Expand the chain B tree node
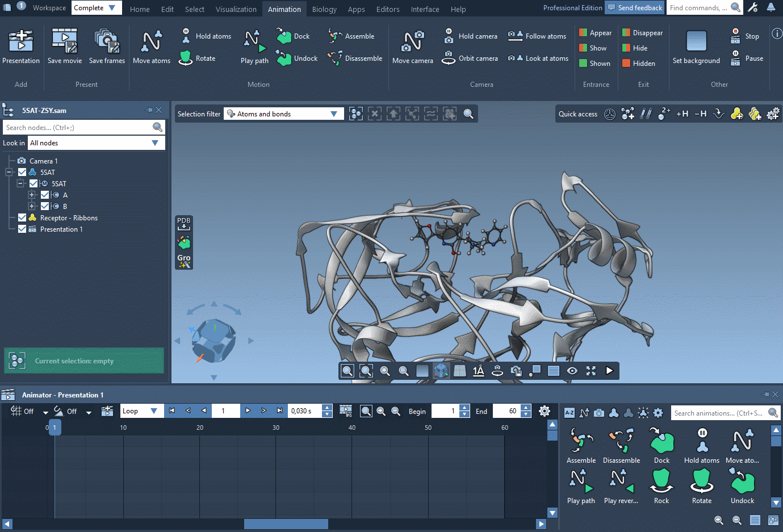783x532 pixels. (32, 206)
